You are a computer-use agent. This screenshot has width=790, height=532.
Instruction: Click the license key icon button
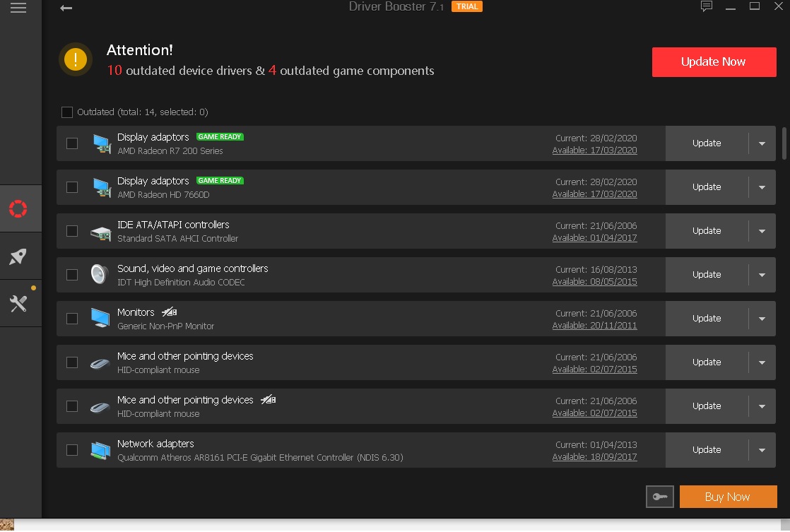[660, 497]
